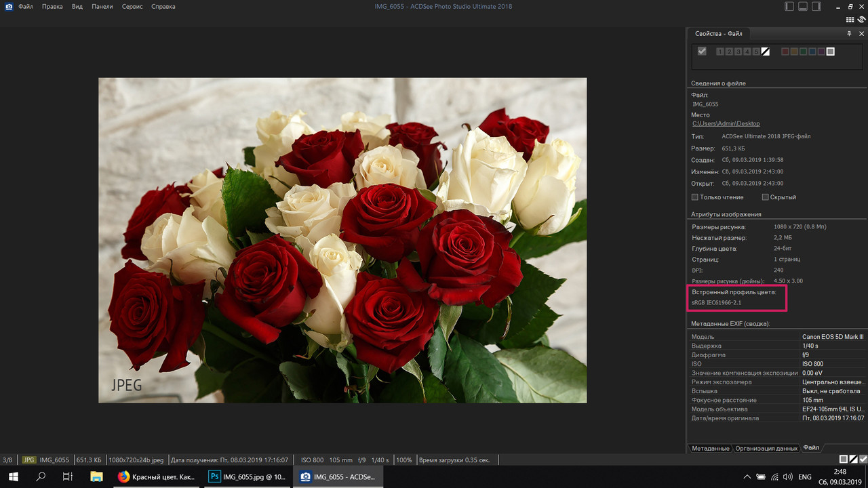
Task: Open the Файл menu
Action: pyautogui.click(x=26, y=7)
